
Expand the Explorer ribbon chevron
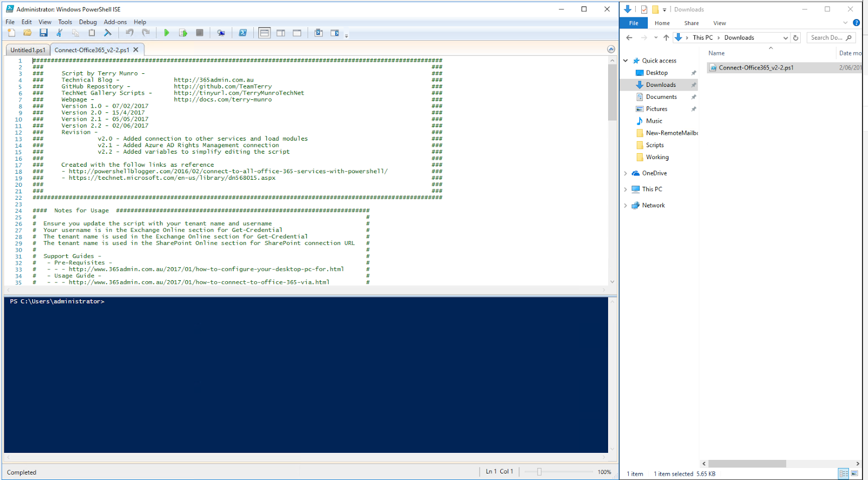(845, 23)
